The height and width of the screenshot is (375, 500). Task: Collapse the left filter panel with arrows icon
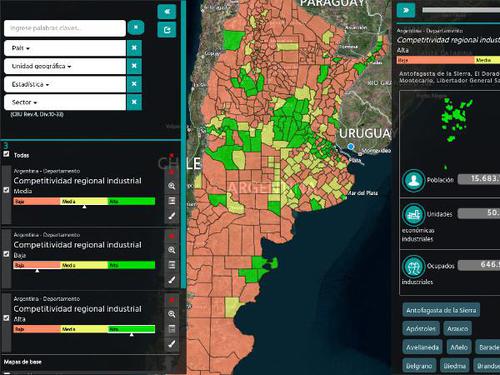tap(167, 12)
